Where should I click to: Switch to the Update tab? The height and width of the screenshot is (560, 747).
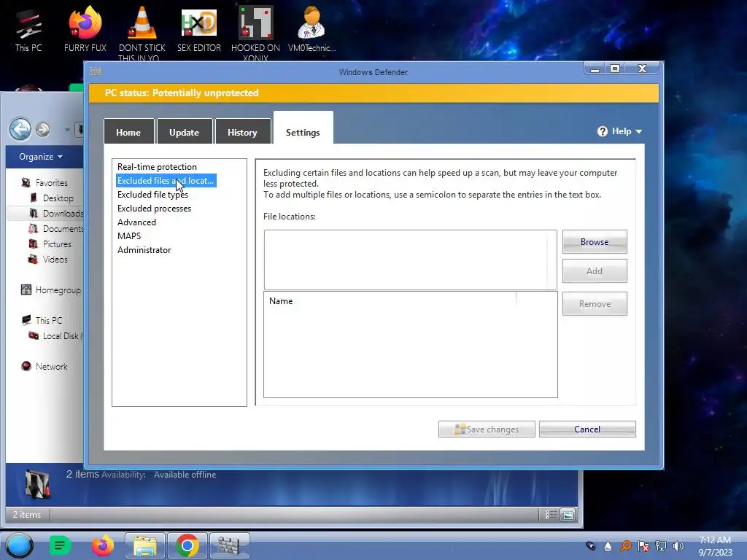click(x=185, y=131)
